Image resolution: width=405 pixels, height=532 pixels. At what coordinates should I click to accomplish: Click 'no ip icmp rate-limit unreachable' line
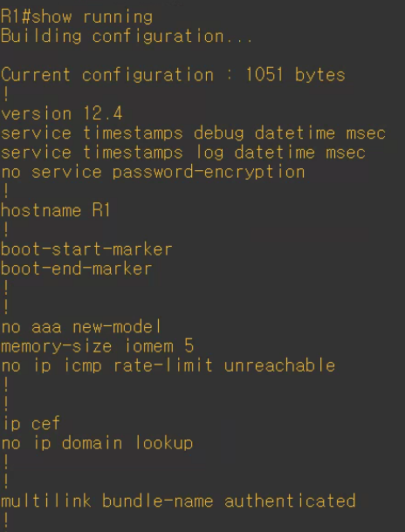(x=168, y=365)
